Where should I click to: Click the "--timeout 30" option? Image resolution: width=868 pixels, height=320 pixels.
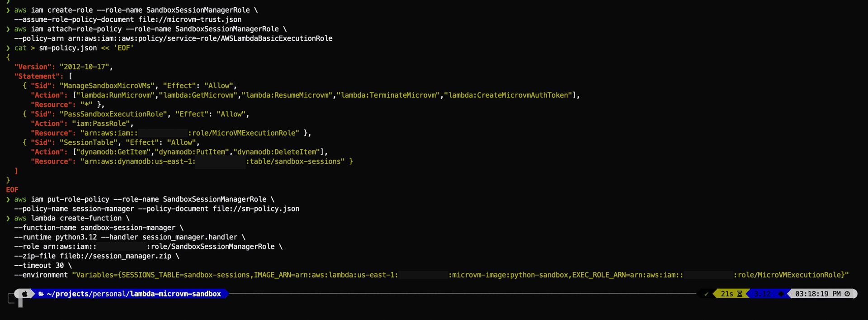tap(39, 266)
